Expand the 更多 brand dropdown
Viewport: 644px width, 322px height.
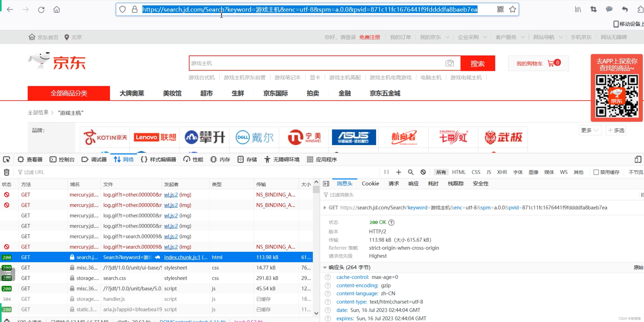pos(590,130)
